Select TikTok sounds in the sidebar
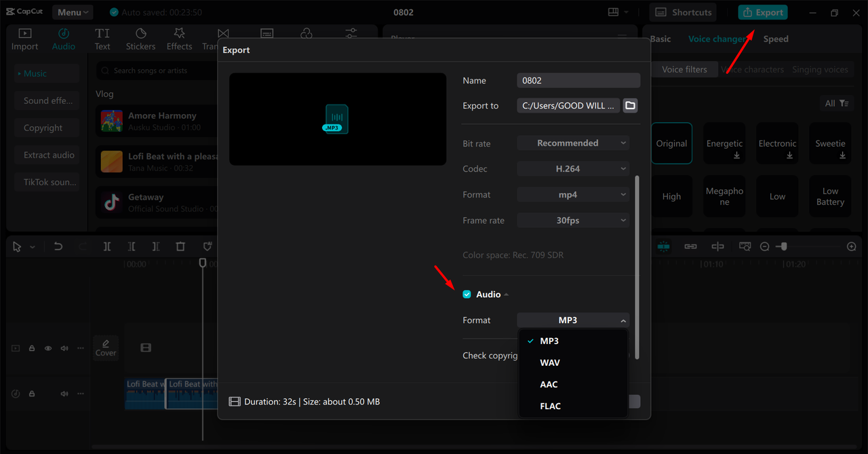Screen dimensions: 868x454 coord(47,182)
